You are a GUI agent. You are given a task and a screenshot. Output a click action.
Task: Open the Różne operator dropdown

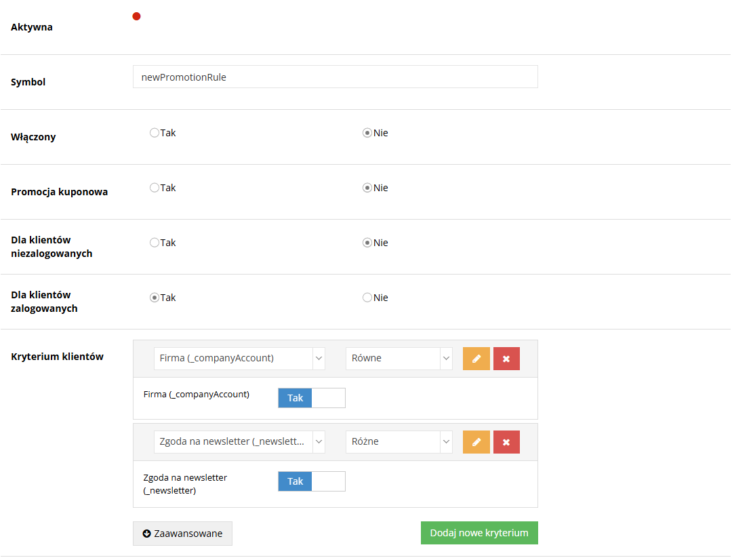(x=399, y=442)
